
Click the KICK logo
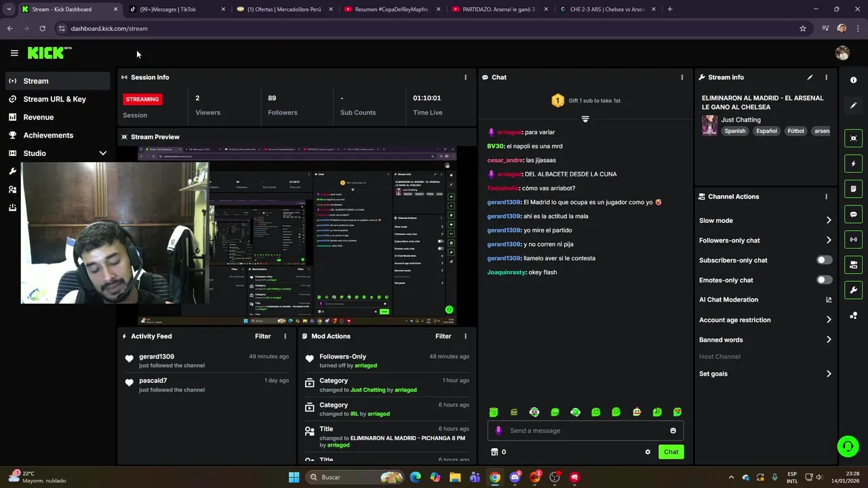point(49,53)
